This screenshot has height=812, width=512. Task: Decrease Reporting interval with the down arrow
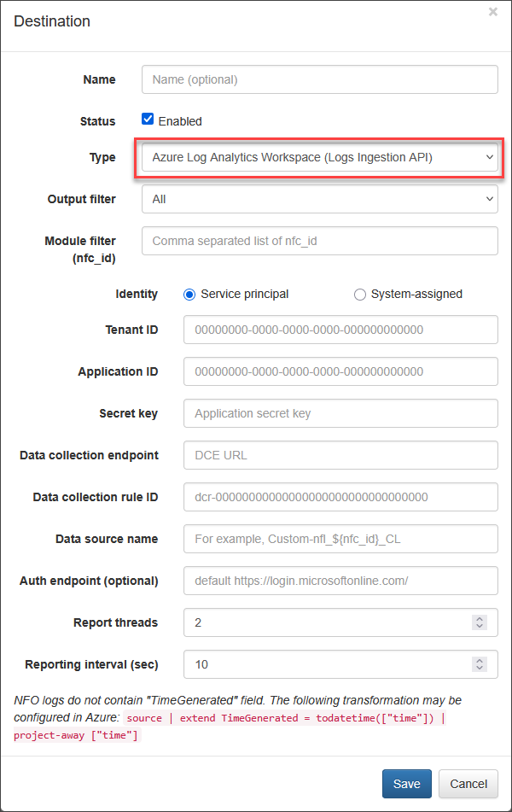pyautogui.click(x=480, y=668)
